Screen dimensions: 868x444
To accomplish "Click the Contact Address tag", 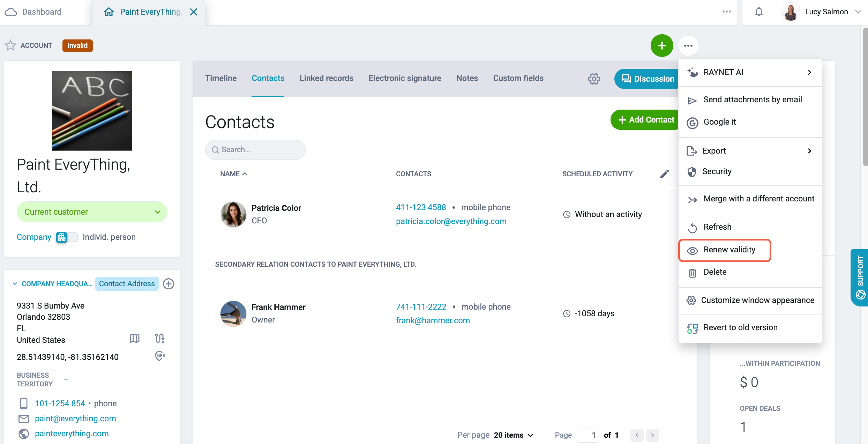I will (x=127, y=284).
